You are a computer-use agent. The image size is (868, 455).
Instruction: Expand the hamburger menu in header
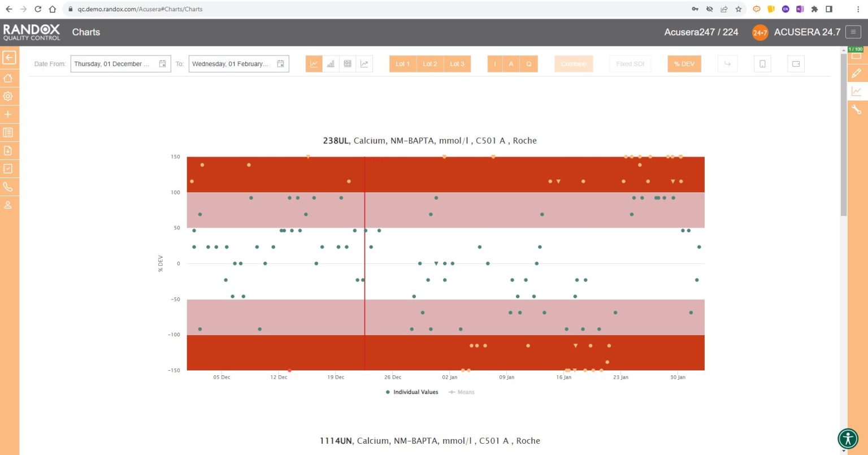[853, 32]
